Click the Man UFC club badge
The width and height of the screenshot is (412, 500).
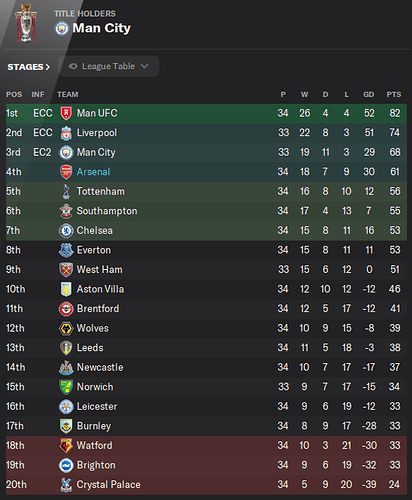pyautogui.click(x=66, y=113)
